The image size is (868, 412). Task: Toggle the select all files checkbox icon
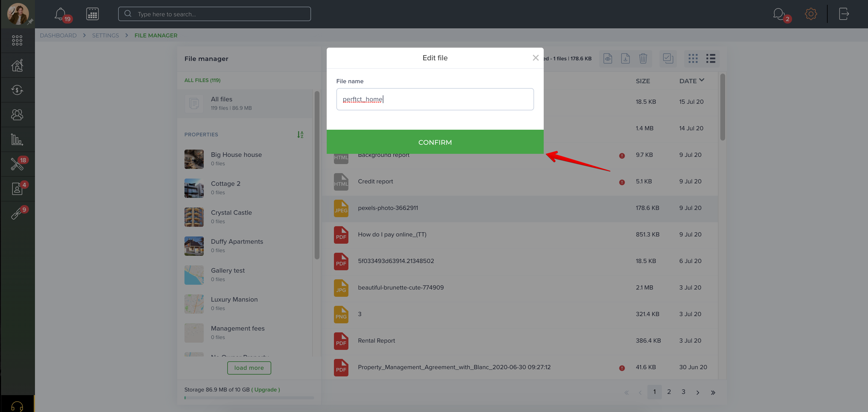[x=668, y=58]
